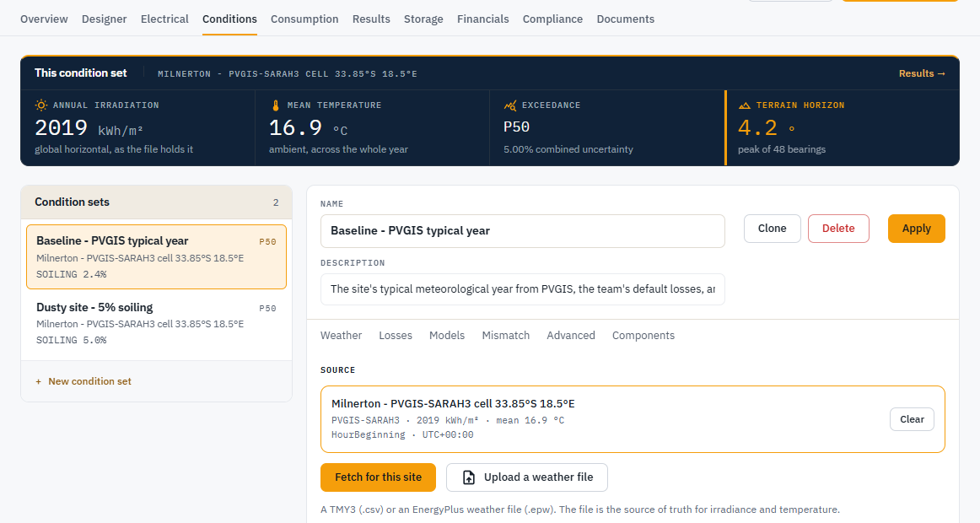Click the P50 badge on Baseline row

(267, 242)
